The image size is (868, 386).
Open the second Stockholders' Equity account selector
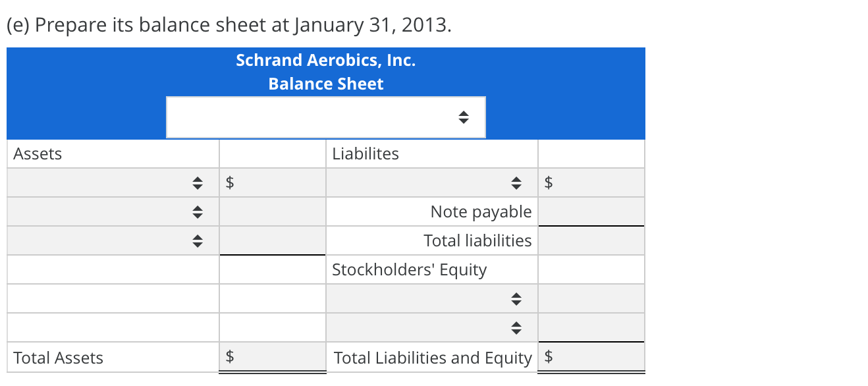tap(516, 327)
